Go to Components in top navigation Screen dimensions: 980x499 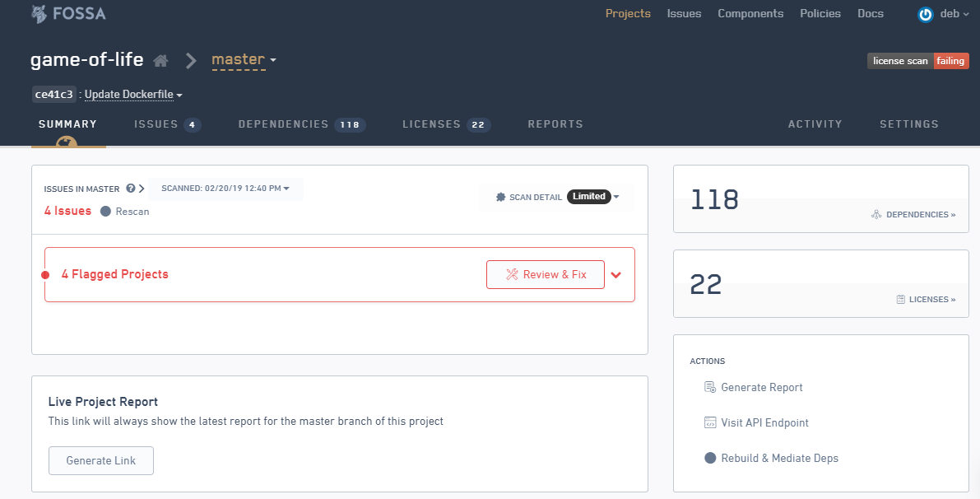tap(750, 14)
